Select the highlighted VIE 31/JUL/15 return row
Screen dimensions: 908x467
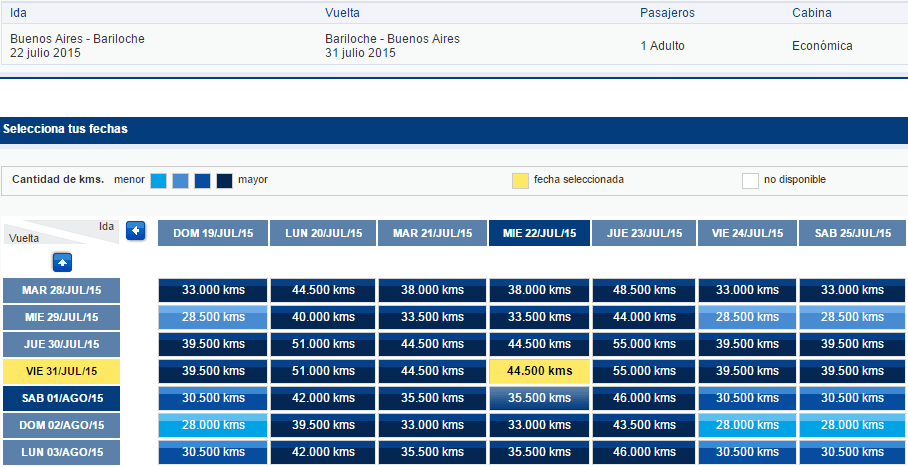click(61, 371)
